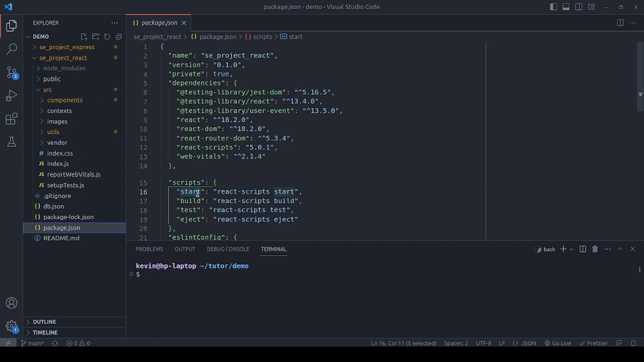Toggle the primary side bar visibility
644x362 pixels.
point(553,7)
